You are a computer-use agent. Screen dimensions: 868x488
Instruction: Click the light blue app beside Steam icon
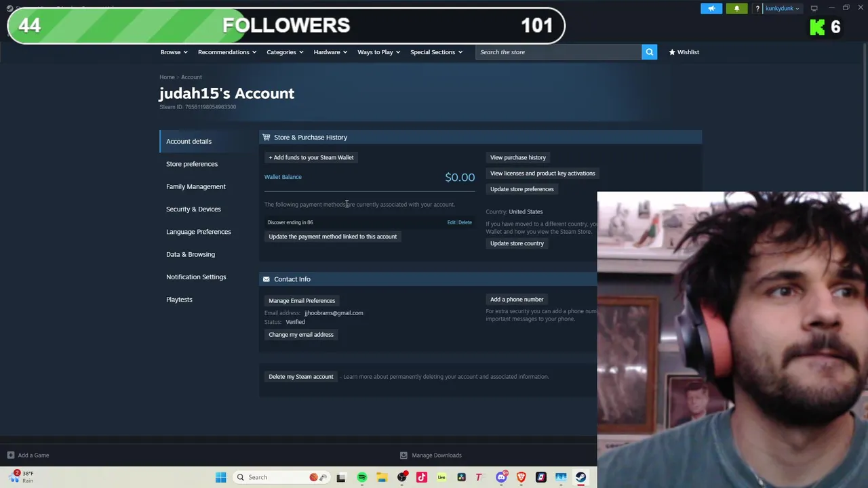click(561, 477)
